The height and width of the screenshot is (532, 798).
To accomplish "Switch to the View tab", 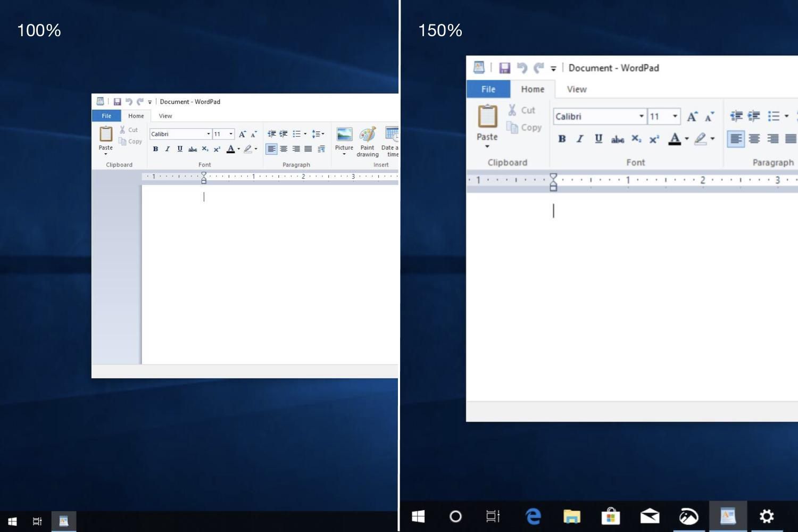I will 576,89.
